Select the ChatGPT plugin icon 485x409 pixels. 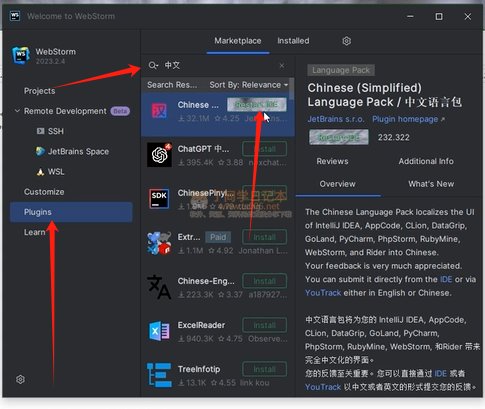[x=159, y=155]
